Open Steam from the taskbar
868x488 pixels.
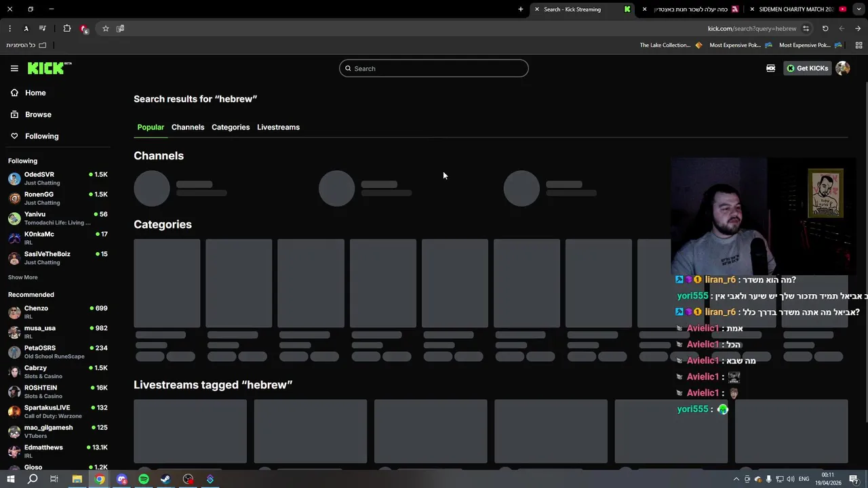tap(165, 479)
